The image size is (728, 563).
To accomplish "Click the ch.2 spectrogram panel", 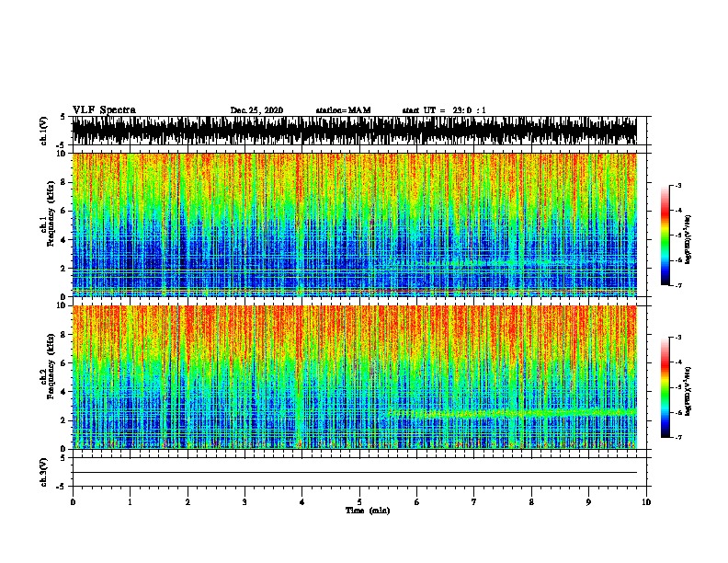I will (x=355, y=377).
